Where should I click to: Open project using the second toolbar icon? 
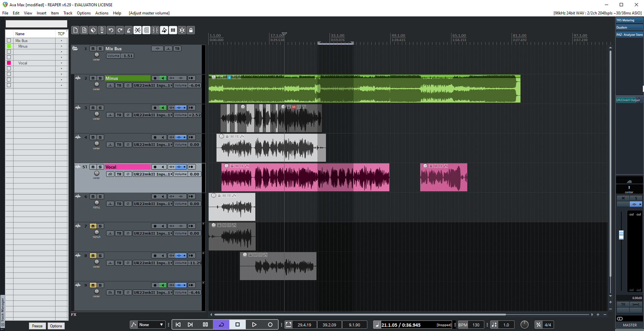pos(84,30)
